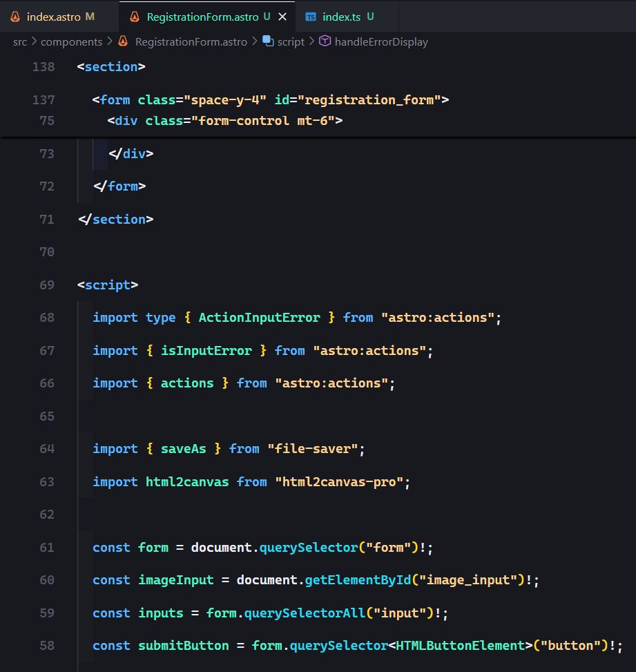Click the "file-saver" string

tap(312, 449)
